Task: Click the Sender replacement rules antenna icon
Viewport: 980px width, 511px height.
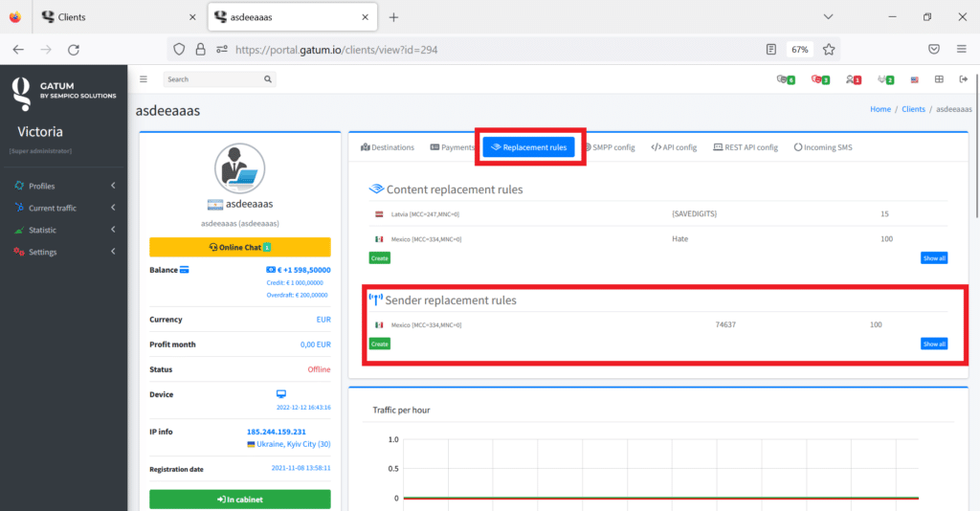Action: (x=375, y=300)
